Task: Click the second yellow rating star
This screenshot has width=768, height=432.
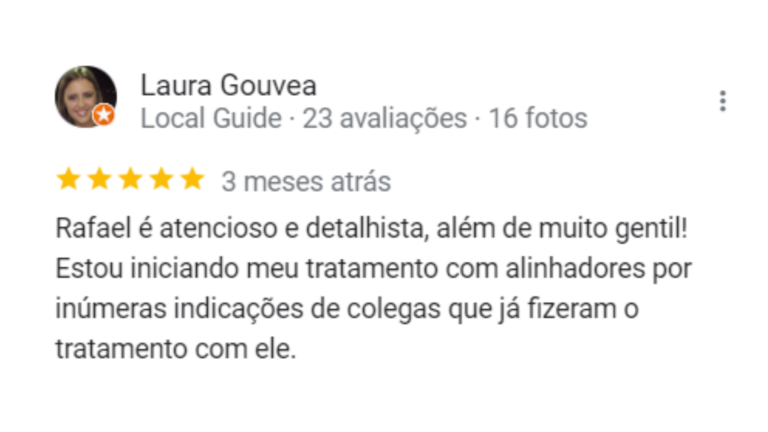Action: pyautogui.click(x=99, y=179)
